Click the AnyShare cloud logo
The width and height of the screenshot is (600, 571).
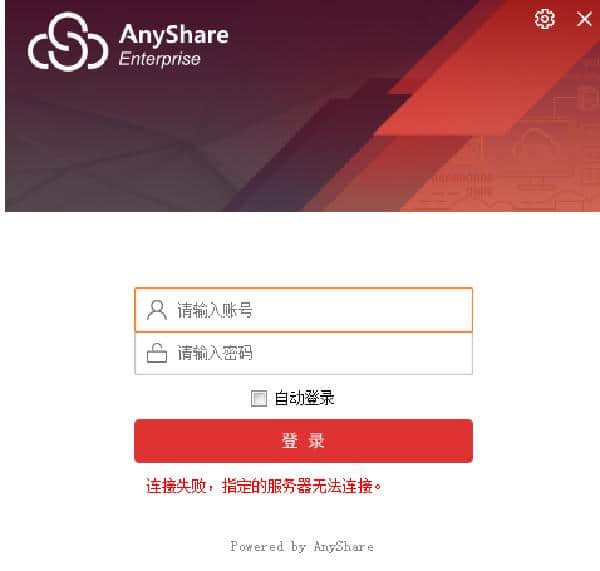68,42
